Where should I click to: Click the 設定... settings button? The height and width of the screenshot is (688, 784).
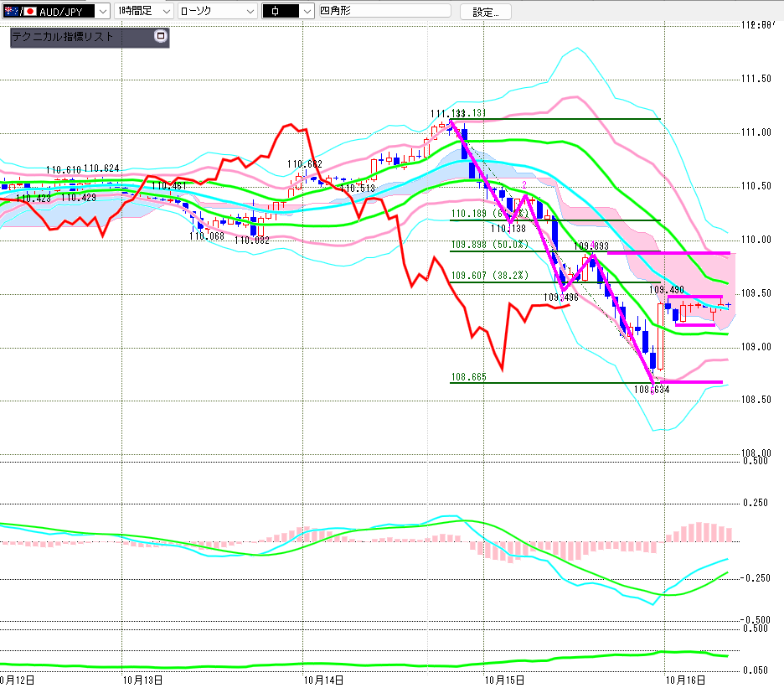tap(486, 12)
